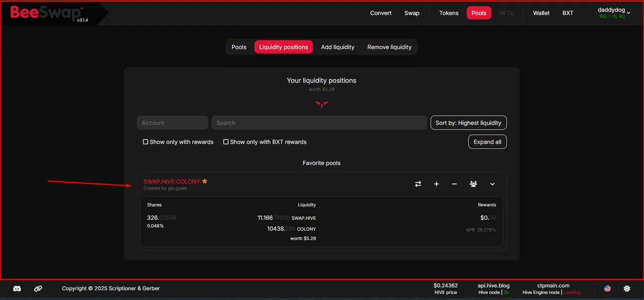Image resolution: width=644 pixels, height=300 pixels.
Task: Open liquidity providers people icon
Action: pyautogui.click(x=473, y=184)
